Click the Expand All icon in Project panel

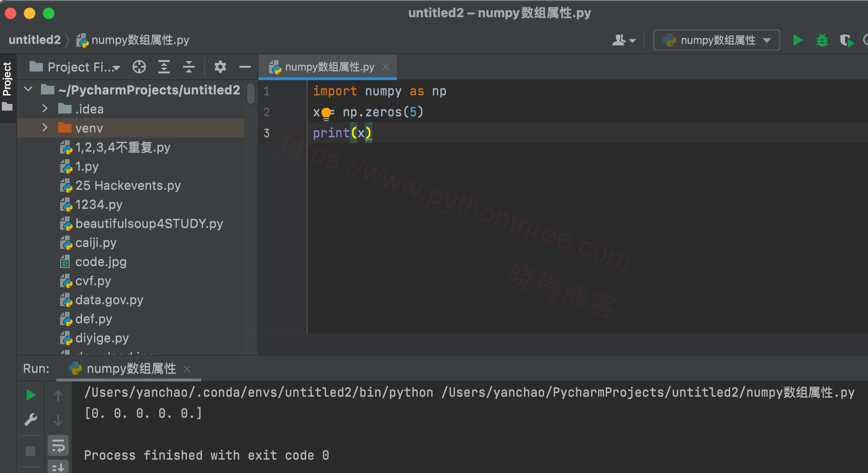164,67
